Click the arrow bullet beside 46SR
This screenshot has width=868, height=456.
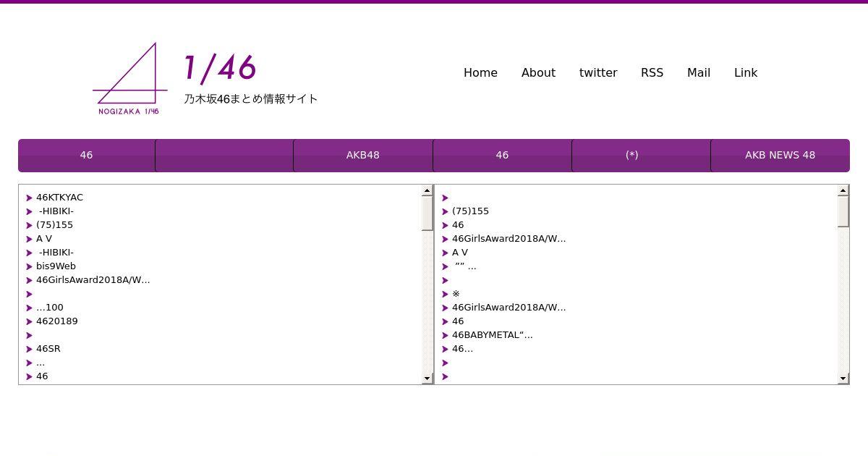(30, 349)
